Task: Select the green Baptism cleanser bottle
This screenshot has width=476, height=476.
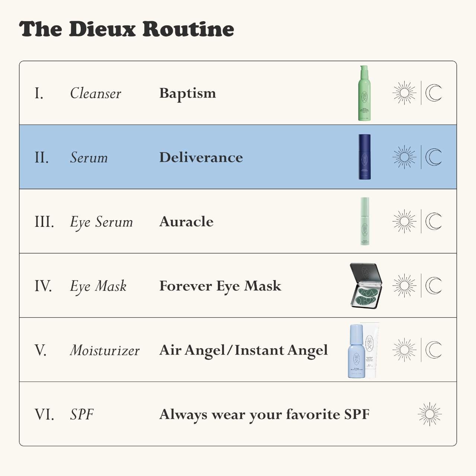Action: pos(364,93)
